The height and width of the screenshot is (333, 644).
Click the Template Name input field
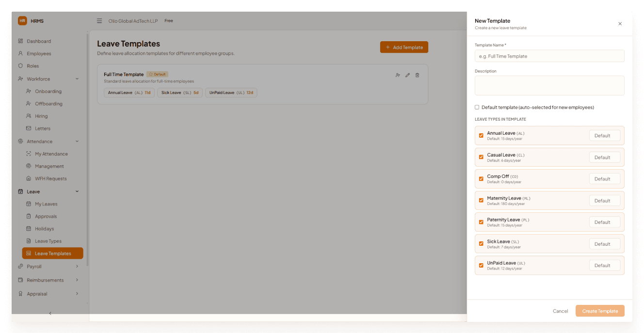[x=549, y=56]
